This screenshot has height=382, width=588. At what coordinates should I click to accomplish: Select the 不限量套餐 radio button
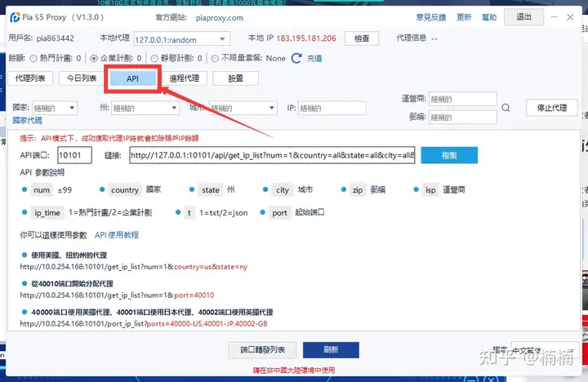[215, 59]
